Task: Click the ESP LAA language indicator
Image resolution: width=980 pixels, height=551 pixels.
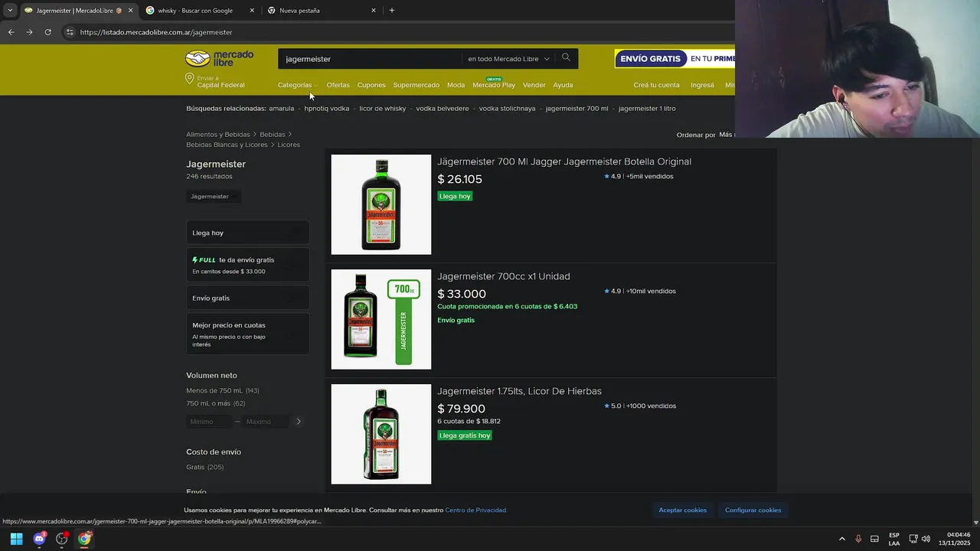Action: tap(894, 539)
